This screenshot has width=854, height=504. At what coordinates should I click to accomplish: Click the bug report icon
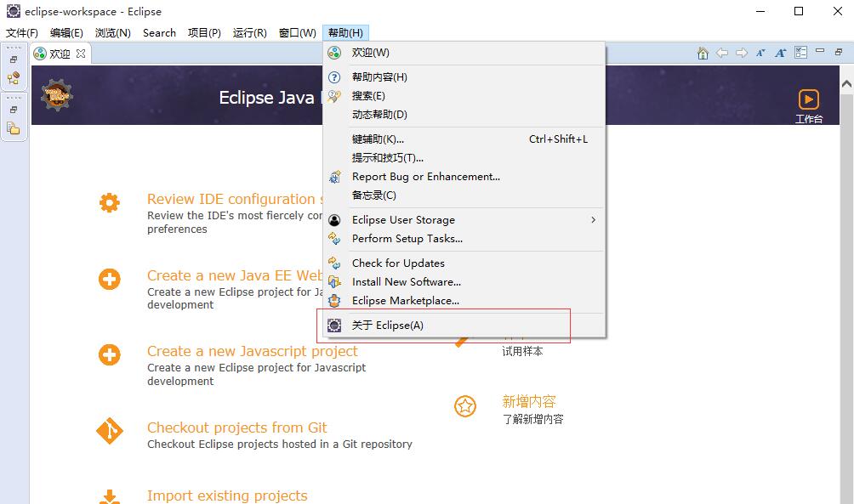[x=334, y=176]
